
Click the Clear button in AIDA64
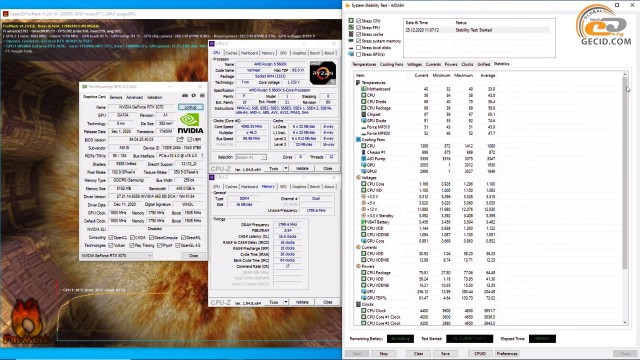click(418, 353)
